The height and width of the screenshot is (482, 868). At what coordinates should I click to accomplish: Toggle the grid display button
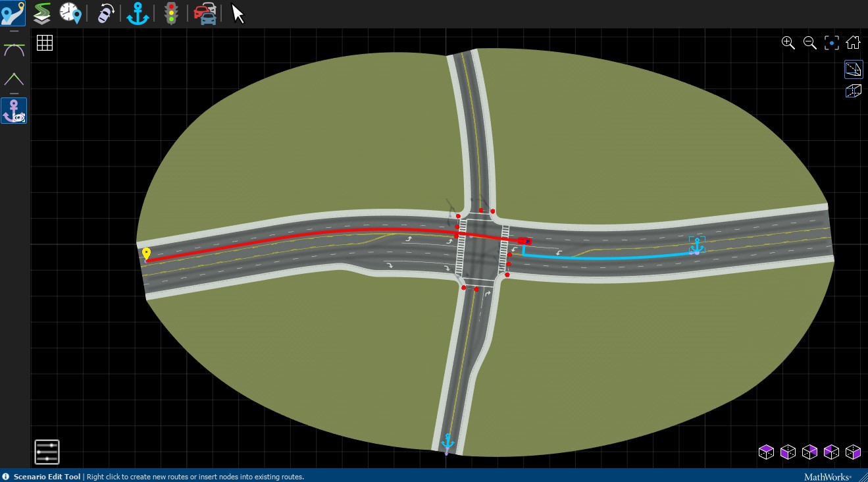click(x=45, y=43)
